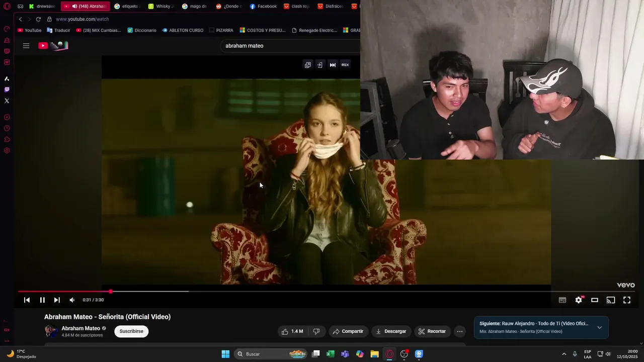Open the more actions ellipsis menu
This screenshot has width=644, height=362.
(460, 331)
